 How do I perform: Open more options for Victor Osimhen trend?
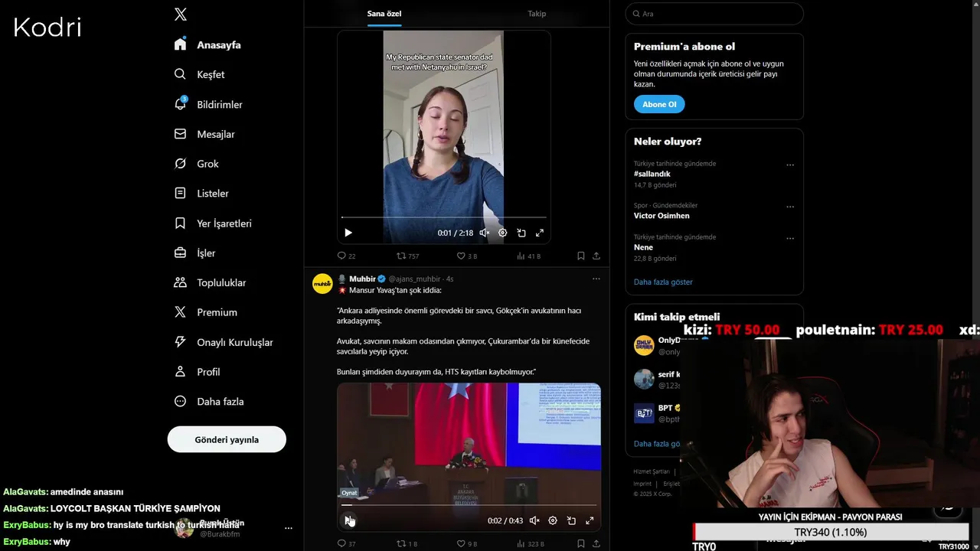[x=790, y=207]
